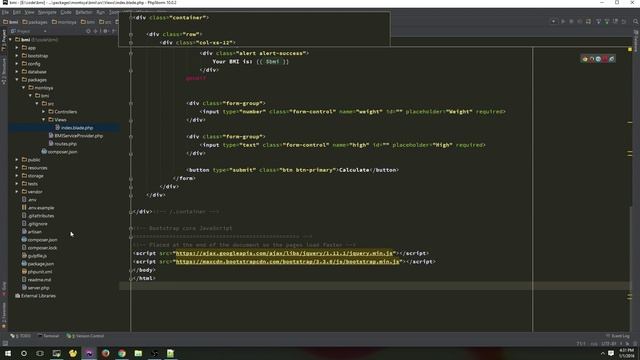This screenshot has height=360, width=640.
Task: Select the .env file
Action: pos(32,200)
